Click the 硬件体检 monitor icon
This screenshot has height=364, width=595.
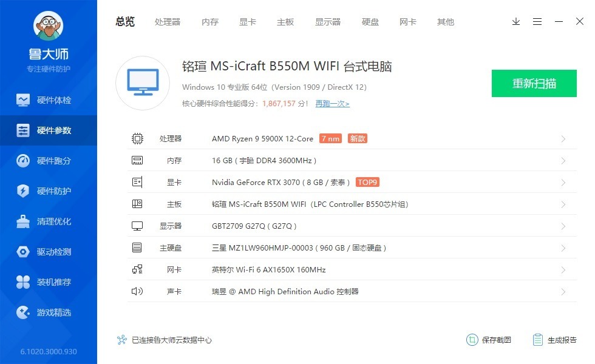pos(23,100)
